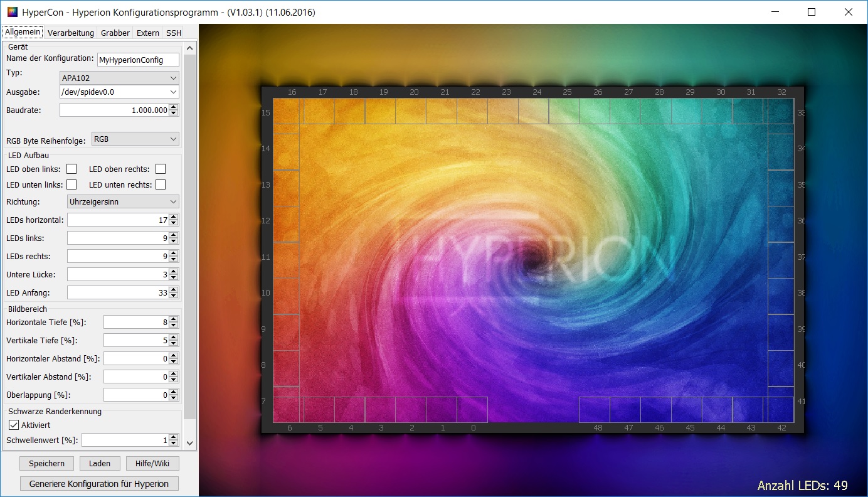Select LED zone 11 on preview
Viewport: 868px width, 497px height.
pos(286,260)
